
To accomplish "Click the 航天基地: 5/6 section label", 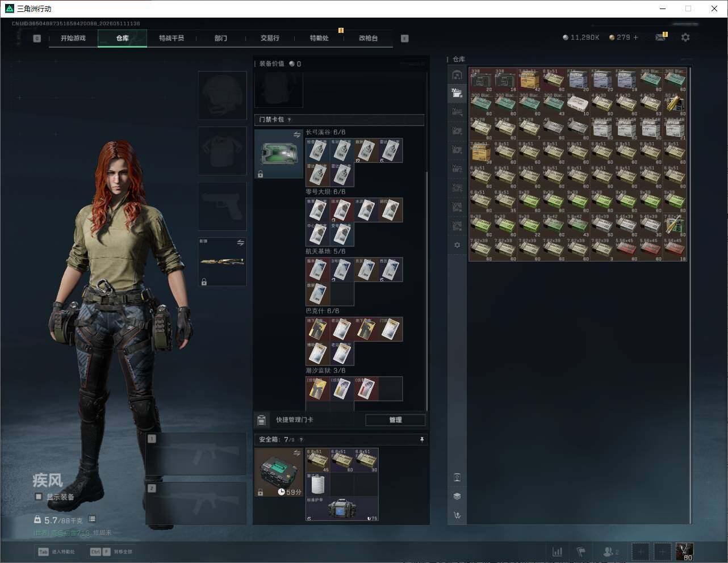I will coord(325,251).
